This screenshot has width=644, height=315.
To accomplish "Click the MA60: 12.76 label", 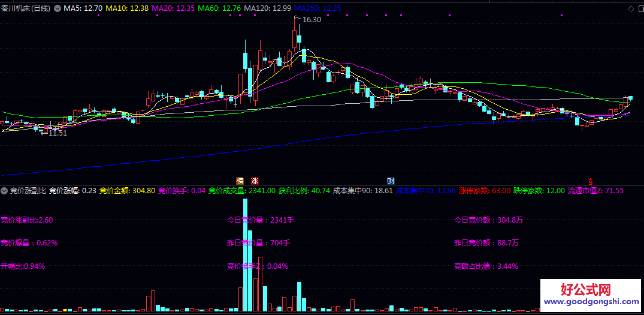I will click(219, 8).
